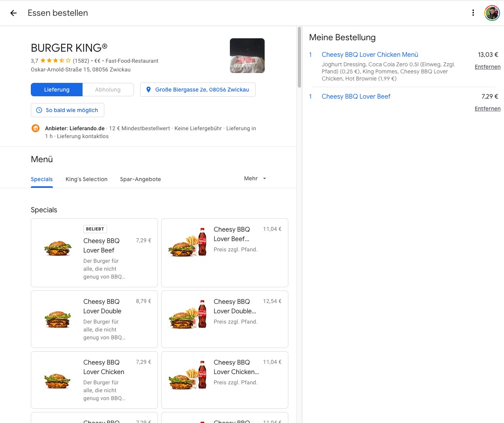Click the BURGER KING® restaurant title
504x423 pixels.
click(69, 48)
